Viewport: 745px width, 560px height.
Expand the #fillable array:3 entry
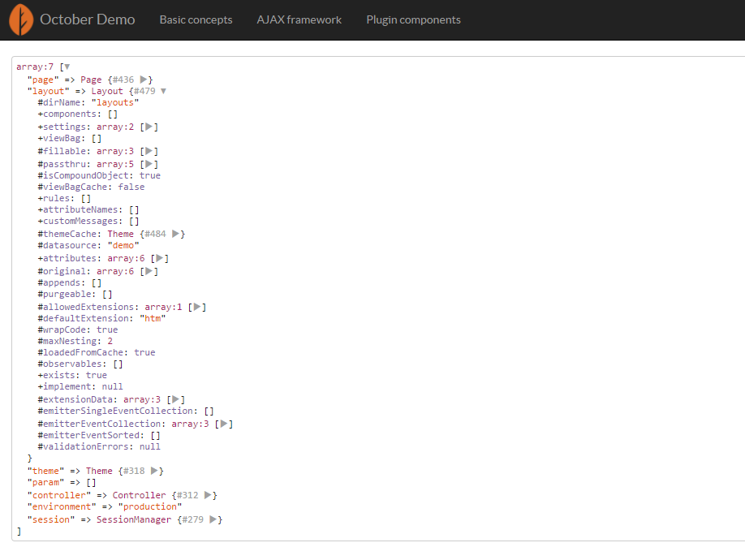click(x=149, y=151)
